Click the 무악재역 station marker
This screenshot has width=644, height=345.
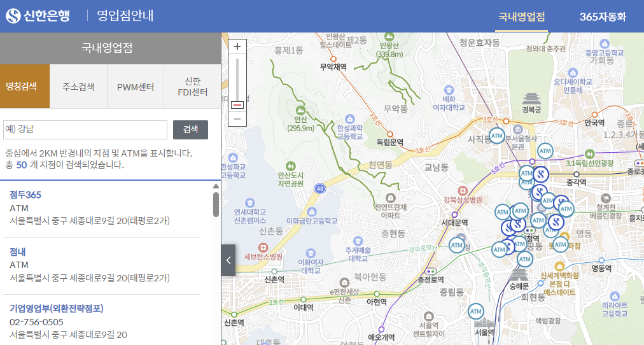(x=333, y=59)
